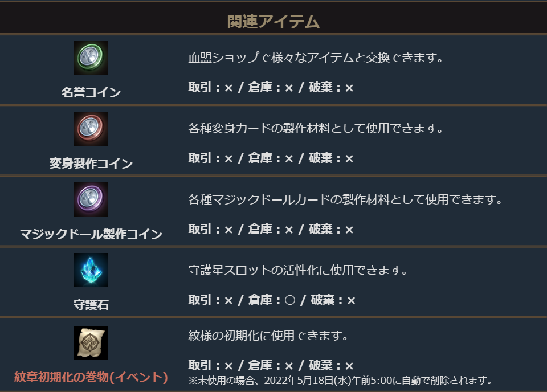This screenshot has height=392, width=547.
Task: Click the 2022年5月18日 auto-deletion notice
Action: (x=340, y=380)
